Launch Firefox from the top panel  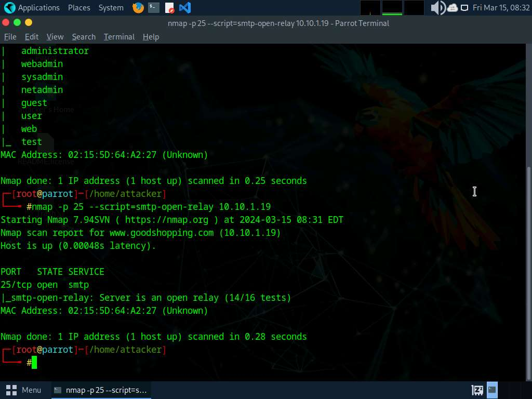point(138,8)
